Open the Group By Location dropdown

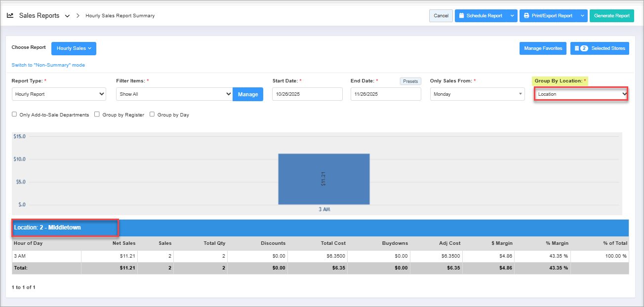[581, 94]
